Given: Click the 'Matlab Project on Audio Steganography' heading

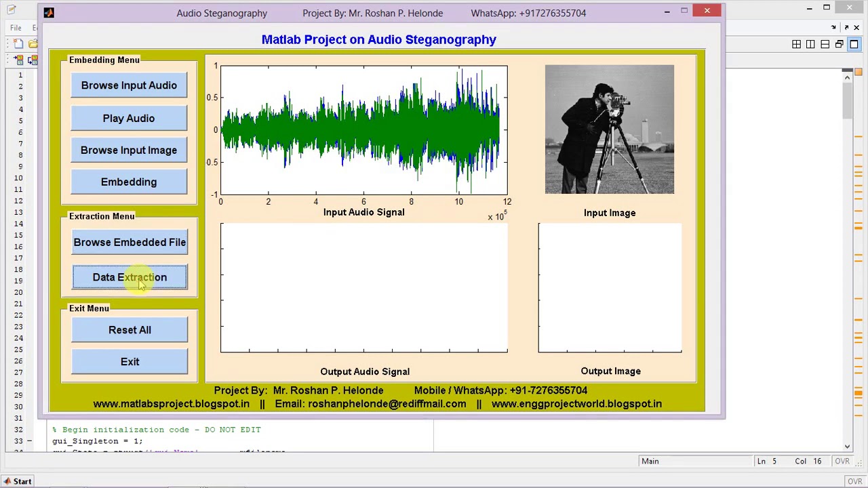Looking at the screenshot, I should click(379, 40).
